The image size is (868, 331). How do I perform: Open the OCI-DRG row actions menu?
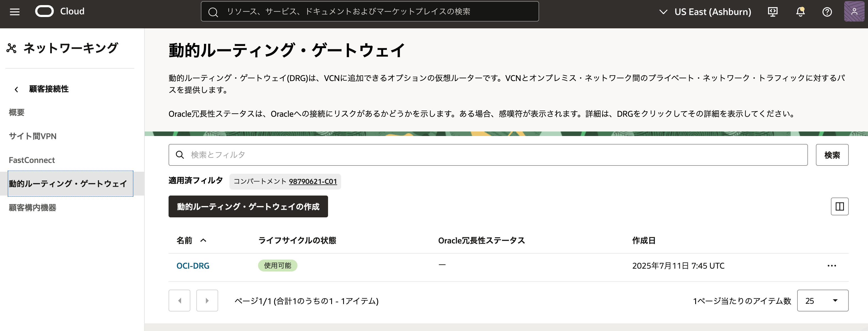point(832,266)
